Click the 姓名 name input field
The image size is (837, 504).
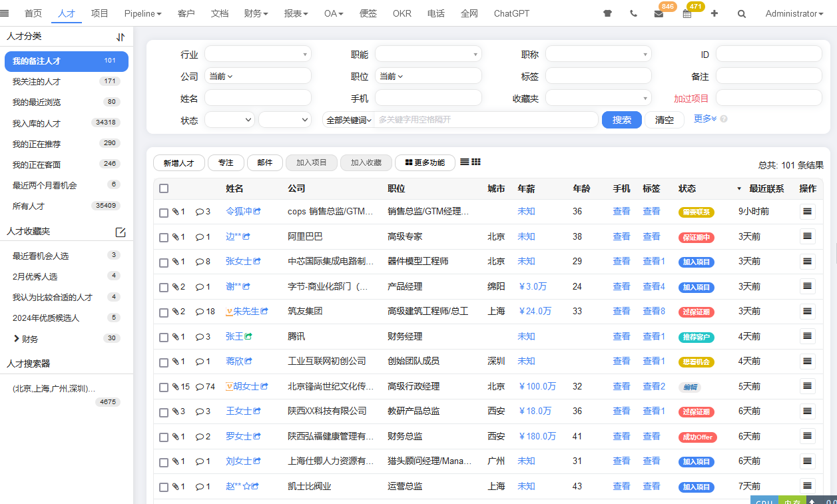coord(258,97)
